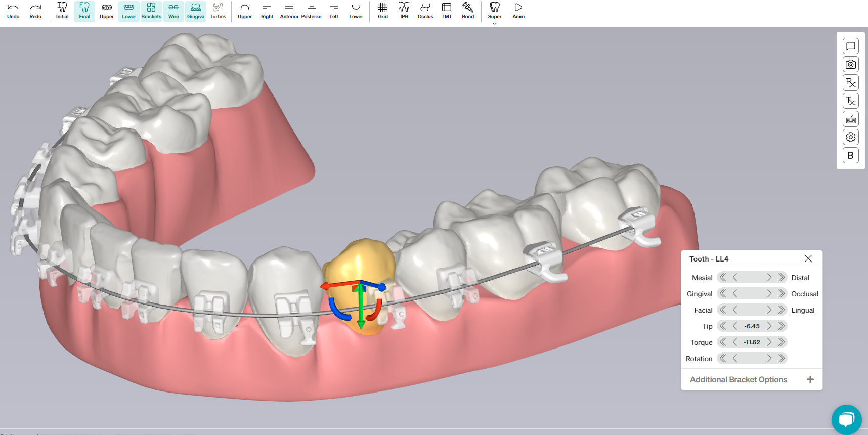The height and width of the screenshot is (435, 868).
Task: Switch to Anterior camera view
Action: point(289,11)
